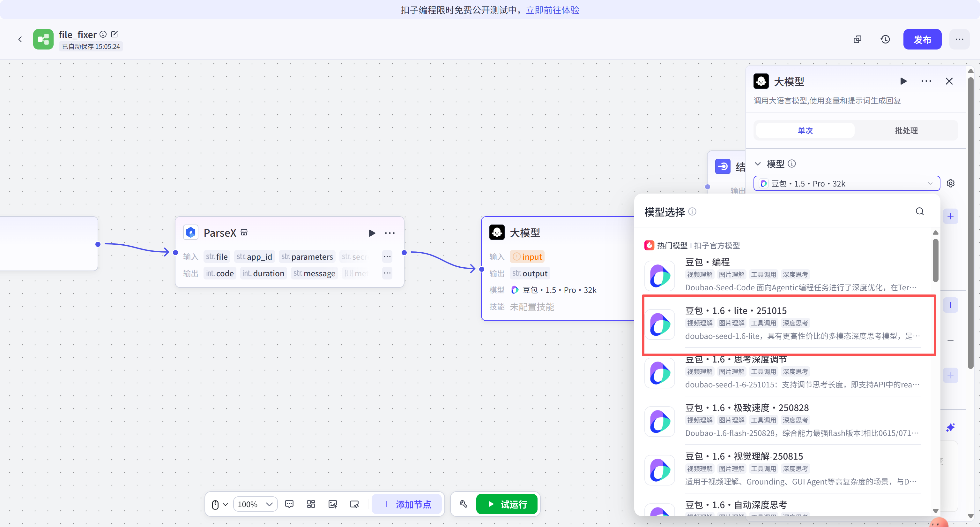This screenshot has height=527, width=980.
Task: Open the 豆包 1.5 Pro 32k model dropdown
Action: [x=846, y=184]
